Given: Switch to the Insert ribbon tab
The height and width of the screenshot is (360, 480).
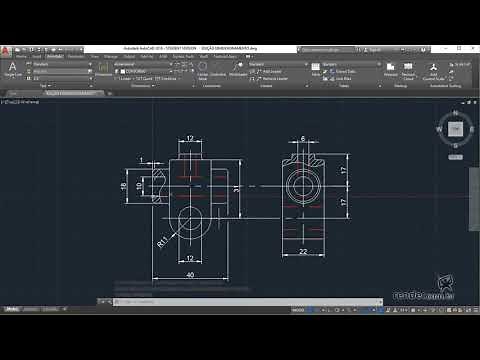Looking at the screenshot, I should [37, 57].
